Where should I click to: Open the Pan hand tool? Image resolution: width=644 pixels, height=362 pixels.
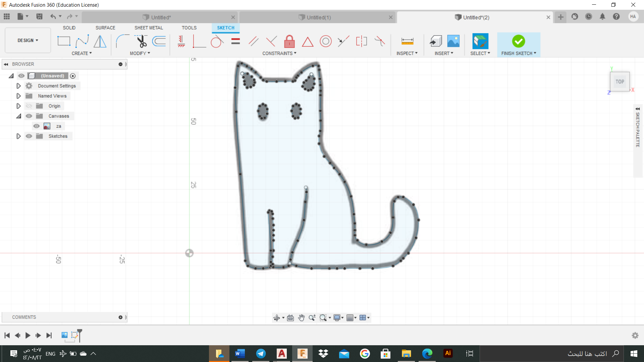(x=301, y=318)
